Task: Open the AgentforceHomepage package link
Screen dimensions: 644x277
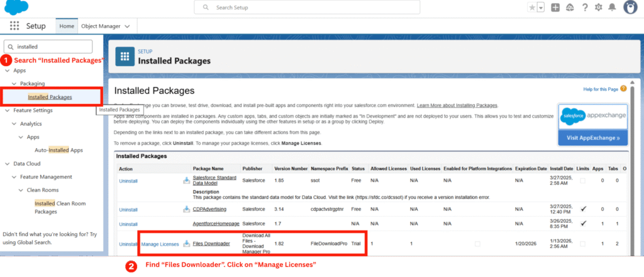Action: [x=216, y=224]
